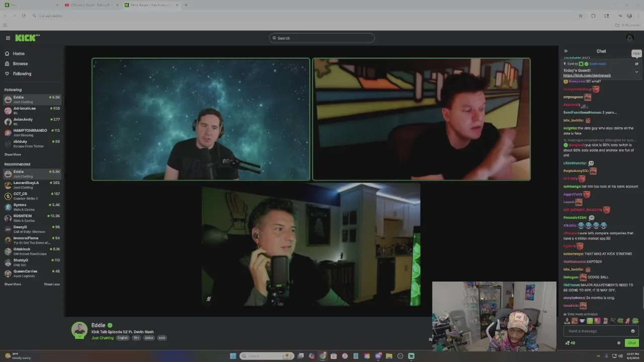
Task: Select the English stream tag
Action: [x=123, y=338]
